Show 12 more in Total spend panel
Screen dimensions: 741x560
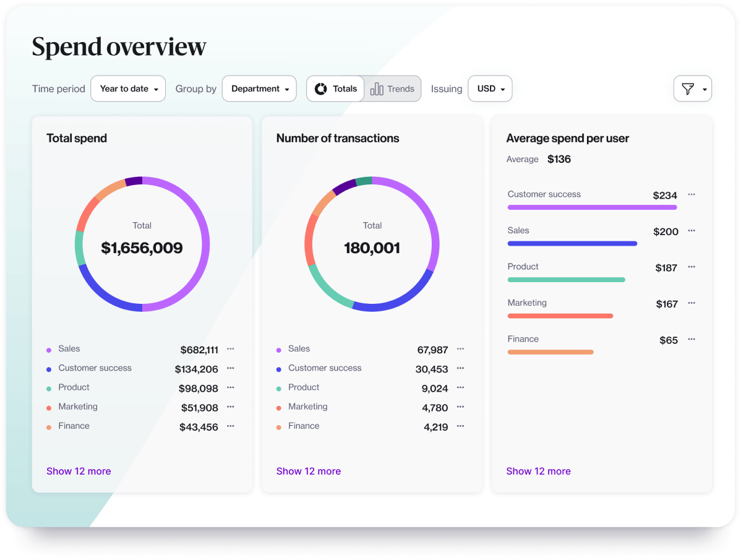[79, 471]
